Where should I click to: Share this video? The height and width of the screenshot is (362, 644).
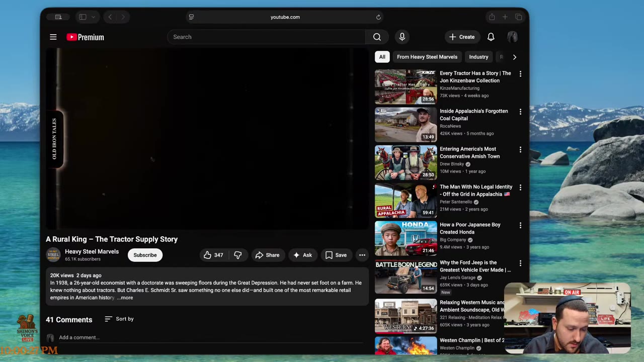(267, 255)
